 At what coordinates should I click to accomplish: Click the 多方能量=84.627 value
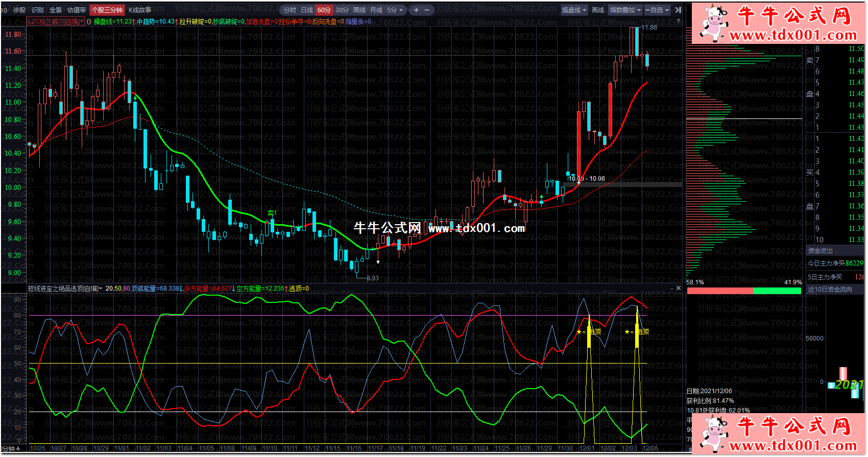pos(208,288)
